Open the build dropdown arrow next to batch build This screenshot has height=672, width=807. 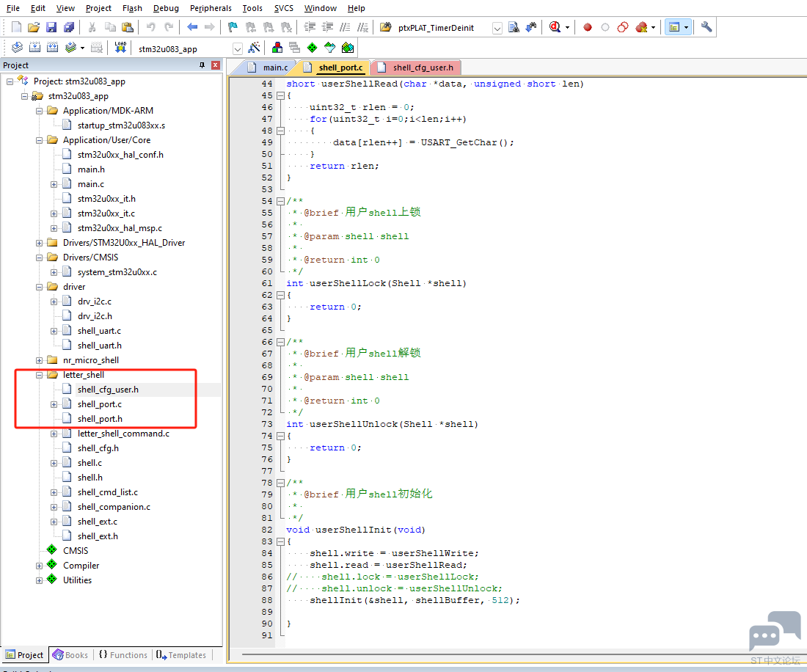coord(82,49)
